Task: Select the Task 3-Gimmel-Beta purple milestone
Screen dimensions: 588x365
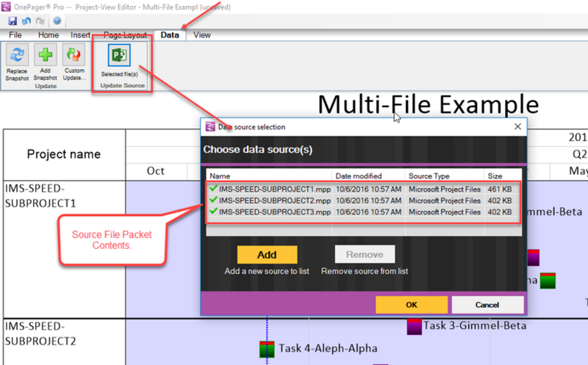Action: pos(415,326)
